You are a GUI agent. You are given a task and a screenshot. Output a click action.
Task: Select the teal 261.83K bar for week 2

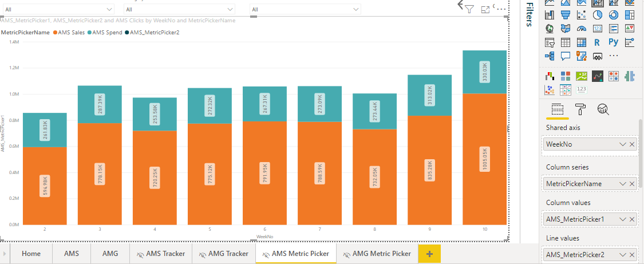pos(45,130)
